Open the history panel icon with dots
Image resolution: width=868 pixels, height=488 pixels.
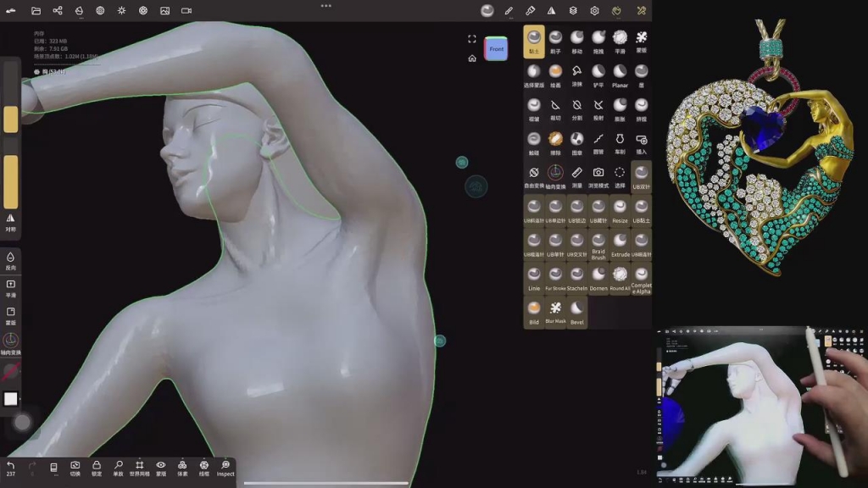tap(53, 468)
